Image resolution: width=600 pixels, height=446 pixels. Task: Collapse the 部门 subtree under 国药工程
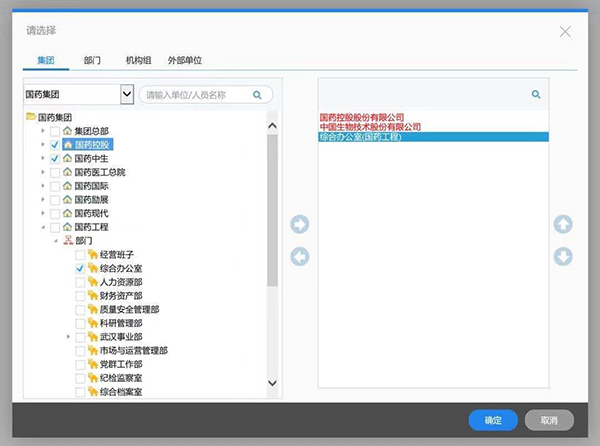click(x=55, y=241)
